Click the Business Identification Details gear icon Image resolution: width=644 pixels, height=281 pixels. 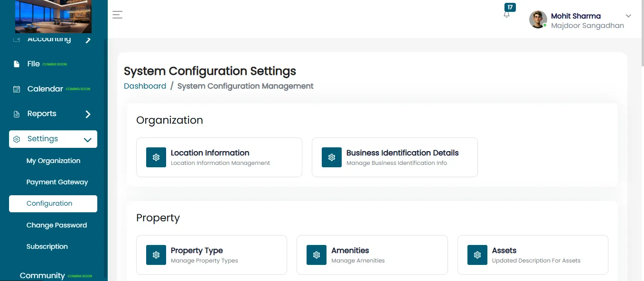click(x=332, y=157)
